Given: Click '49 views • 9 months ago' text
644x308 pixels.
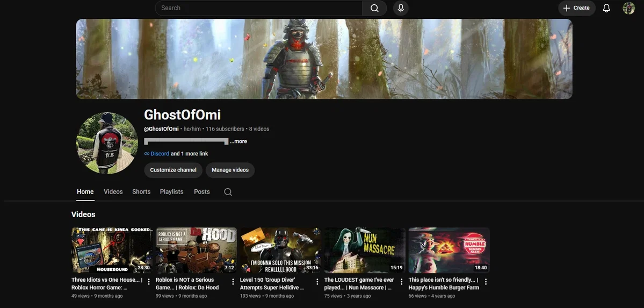Looking at the screenshot, I should click(x=97, y=296).
